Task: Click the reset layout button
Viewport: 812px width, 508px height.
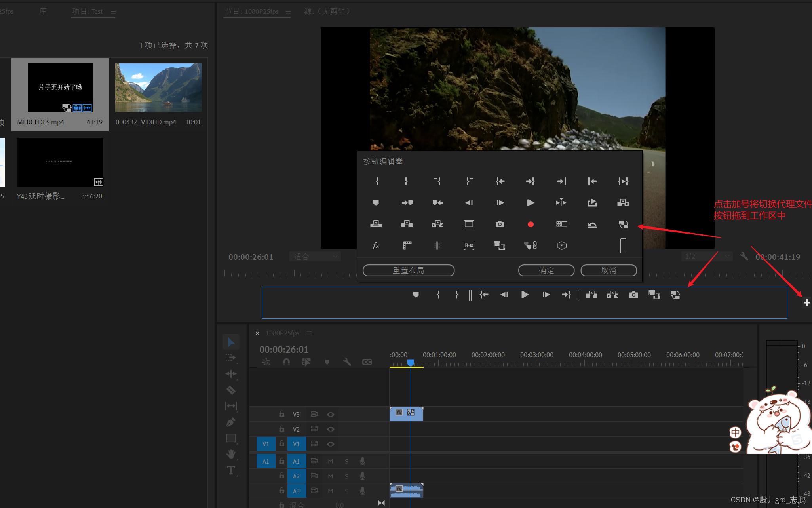Action: point(408,270)
